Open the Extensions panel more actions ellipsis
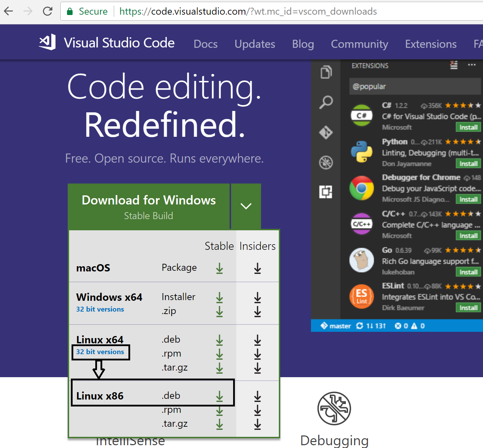 pos(472,65)
